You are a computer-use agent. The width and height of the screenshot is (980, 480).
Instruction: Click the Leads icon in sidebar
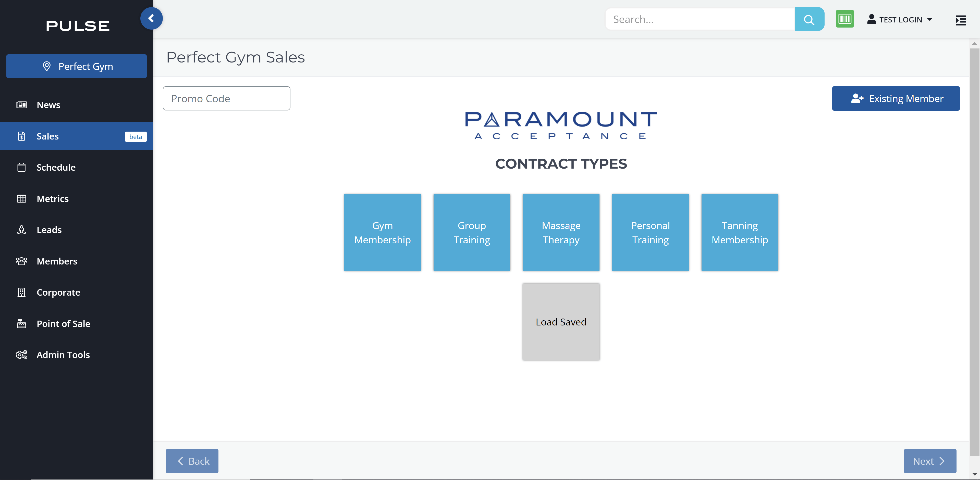[x=21, y=230]
